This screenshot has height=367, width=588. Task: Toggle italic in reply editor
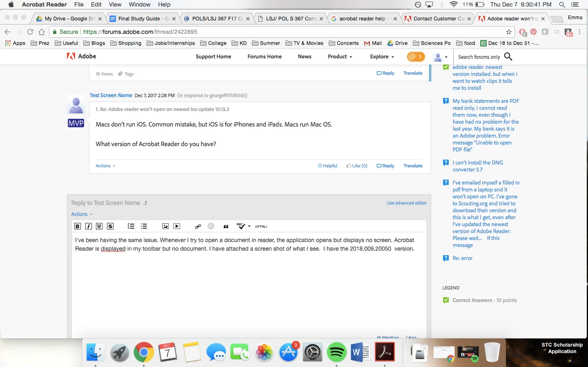pos(88,226)
